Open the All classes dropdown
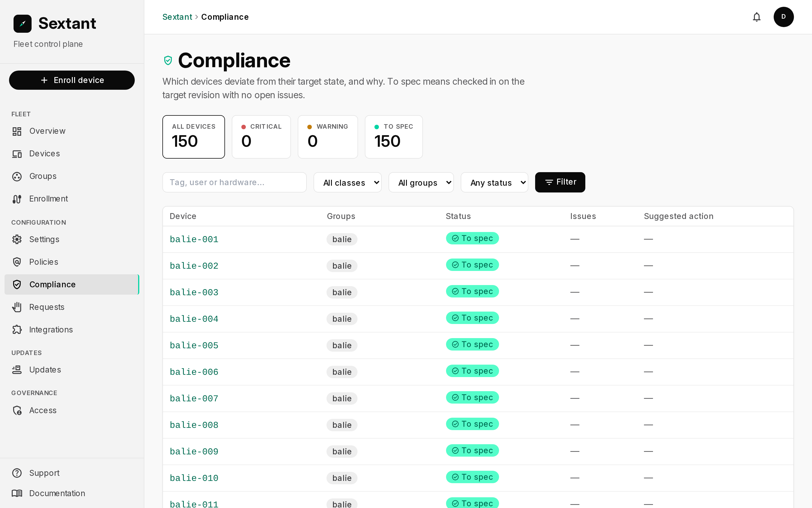 347,182
